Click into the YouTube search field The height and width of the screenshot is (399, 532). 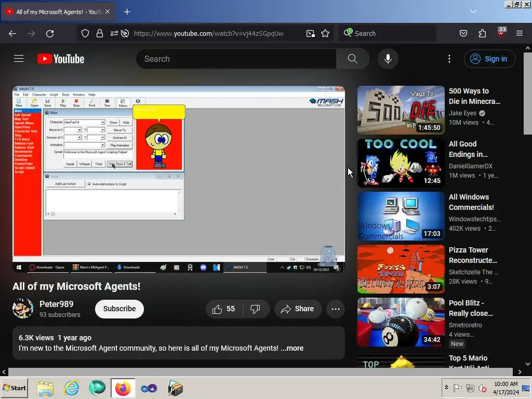click(x=236, y=59)
